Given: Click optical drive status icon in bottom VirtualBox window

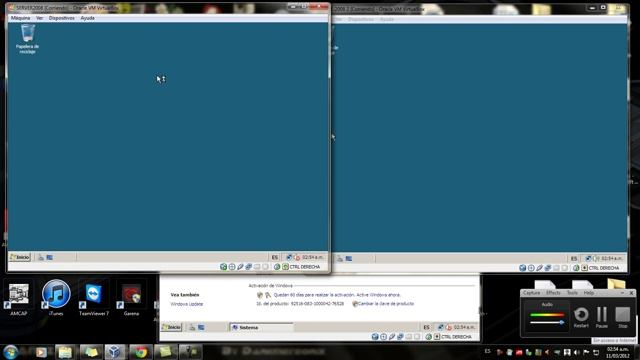Looking at the screenshot, I should pyautogui.click(x=383, y=337).
